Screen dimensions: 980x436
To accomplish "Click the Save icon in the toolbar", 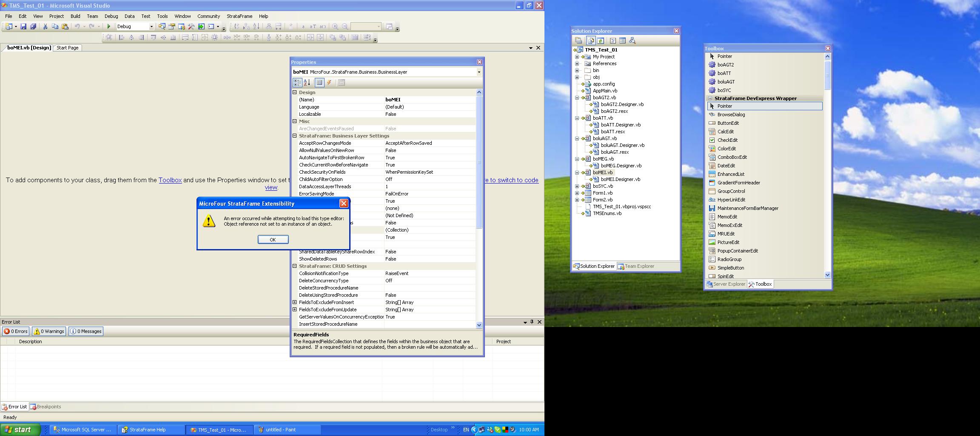I will [23, 26].
